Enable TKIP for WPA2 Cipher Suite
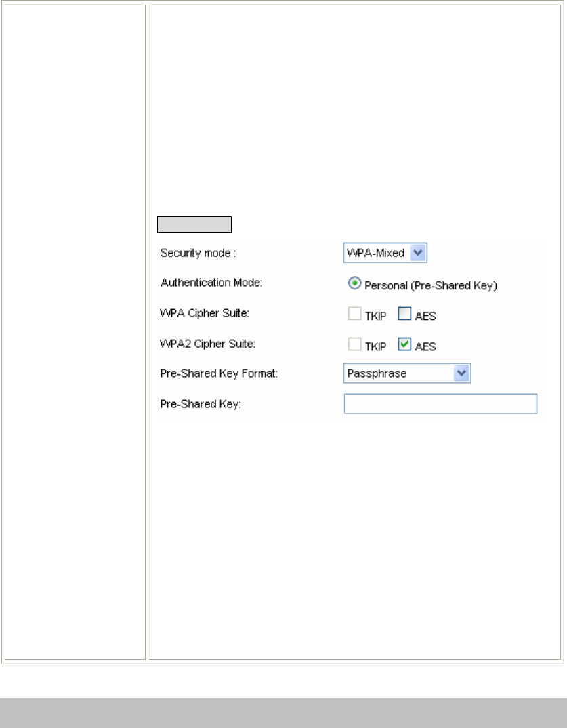567x728 pixels. tap(354, 344)
